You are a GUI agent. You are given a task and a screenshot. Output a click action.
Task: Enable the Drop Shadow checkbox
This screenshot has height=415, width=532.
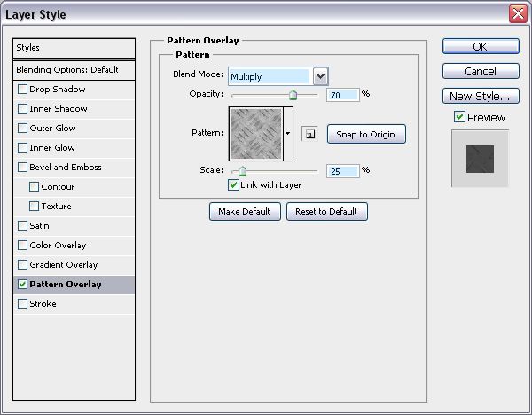click(22, 90)
